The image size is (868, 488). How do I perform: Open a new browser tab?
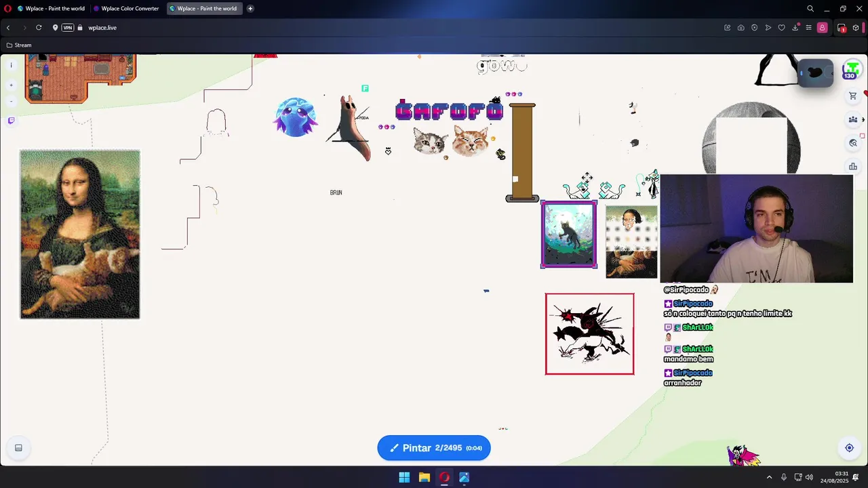[x=250, y=9]
